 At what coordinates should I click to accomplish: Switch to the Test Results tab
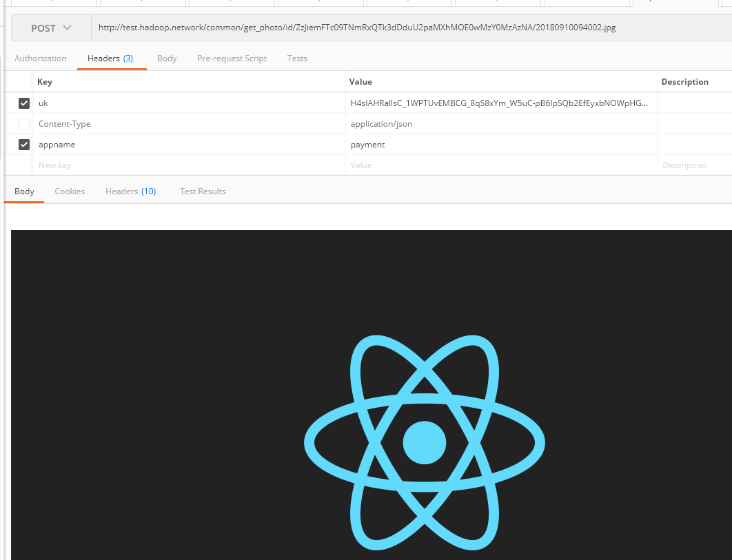coord(203,191)
